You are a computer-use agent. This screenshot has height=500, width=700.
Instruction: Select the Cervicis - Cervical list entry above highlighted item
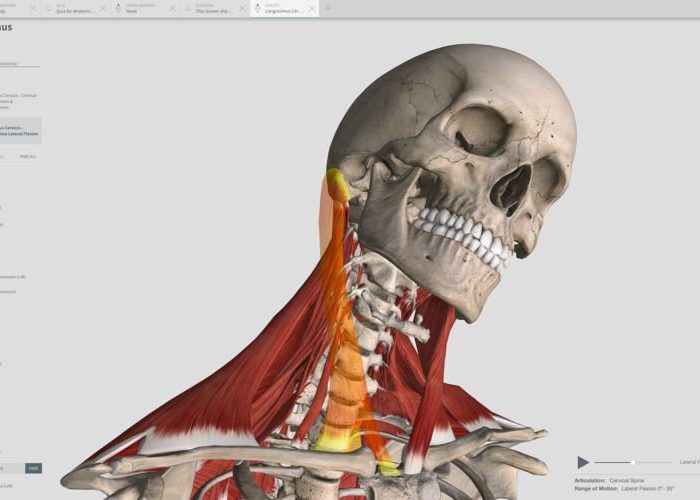tap(19, 101)
